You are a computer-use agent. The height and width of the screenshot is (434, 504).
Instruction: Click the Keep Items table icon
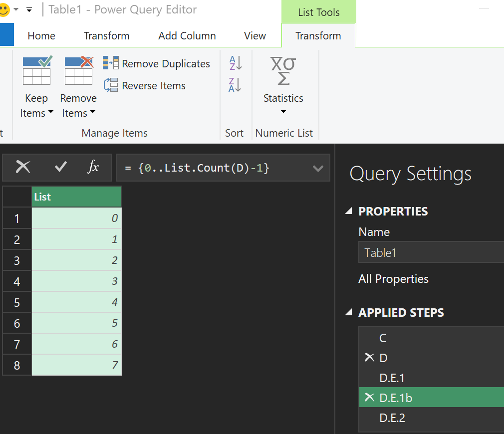[37, 70]
